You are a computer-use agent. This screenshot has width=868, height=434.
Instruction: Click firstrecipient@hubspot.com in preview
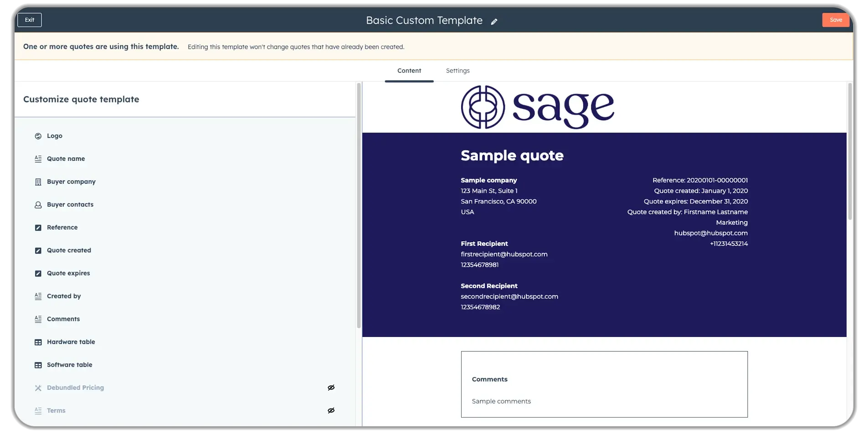tap(504, 254)
